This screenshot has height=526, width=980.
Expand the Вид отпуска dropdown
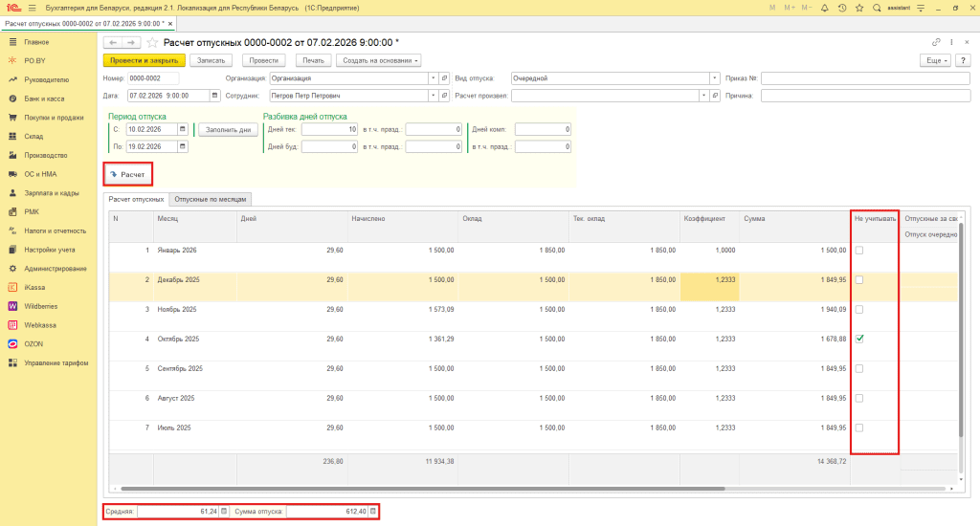click(715, 78)
